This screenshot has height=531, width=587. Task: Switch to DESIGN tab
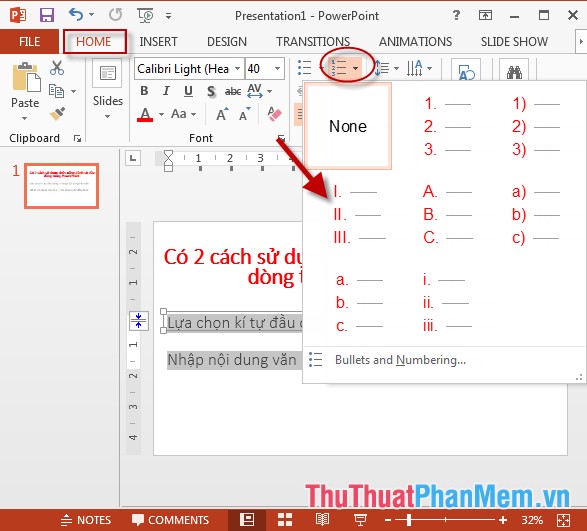coord(227,42)
